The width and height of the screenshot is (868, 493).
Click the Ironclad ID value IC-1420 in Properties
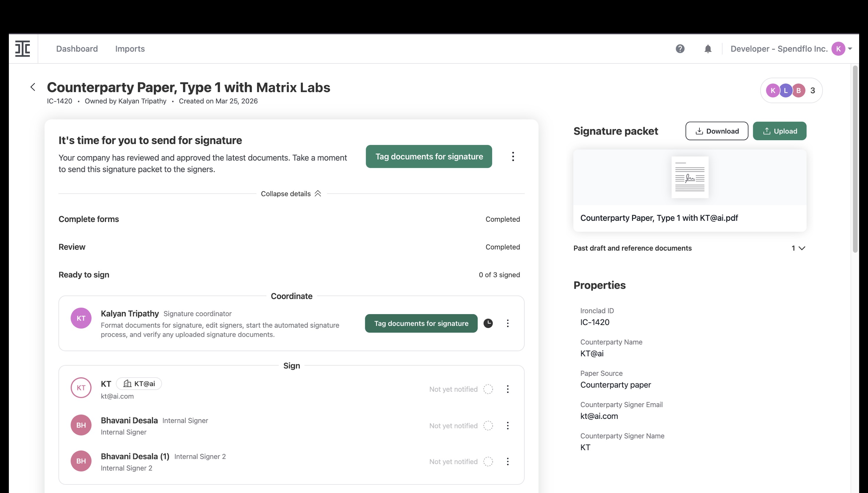595,322
